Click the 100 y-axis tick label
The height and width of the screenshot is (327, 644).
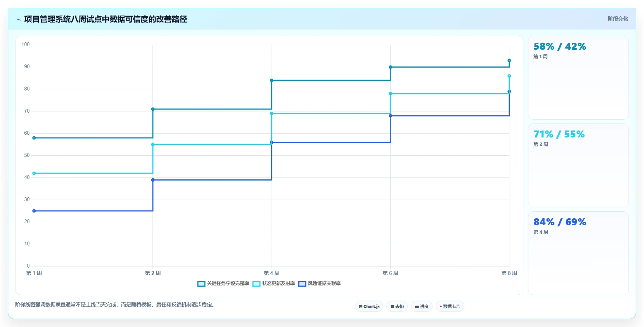point(26,45)
